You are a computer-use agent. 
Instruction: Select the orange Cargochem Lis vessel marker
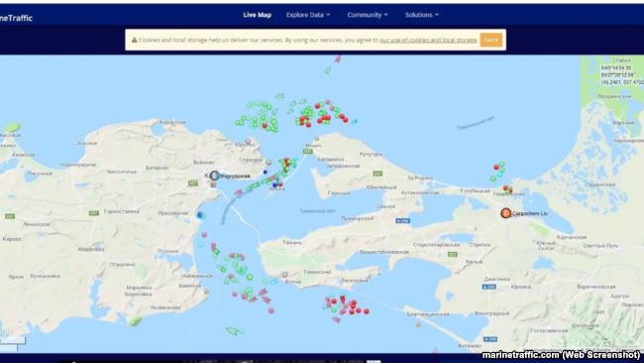pos(506,213)
